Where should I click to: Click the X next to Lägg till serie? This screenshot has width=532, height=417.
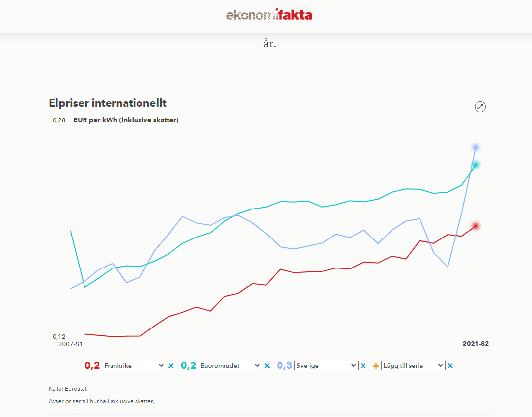point(450,366)
